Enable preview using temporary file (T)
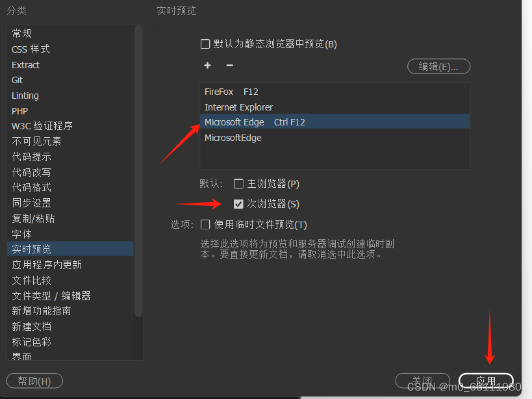532x399 pixels. (205, 224)
